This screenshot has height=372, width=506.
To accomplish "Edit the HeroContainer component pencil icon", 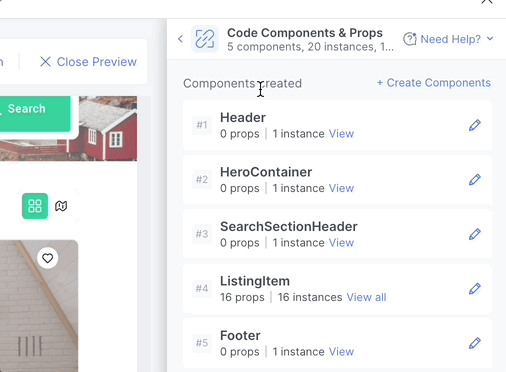I will coord(475,180).
